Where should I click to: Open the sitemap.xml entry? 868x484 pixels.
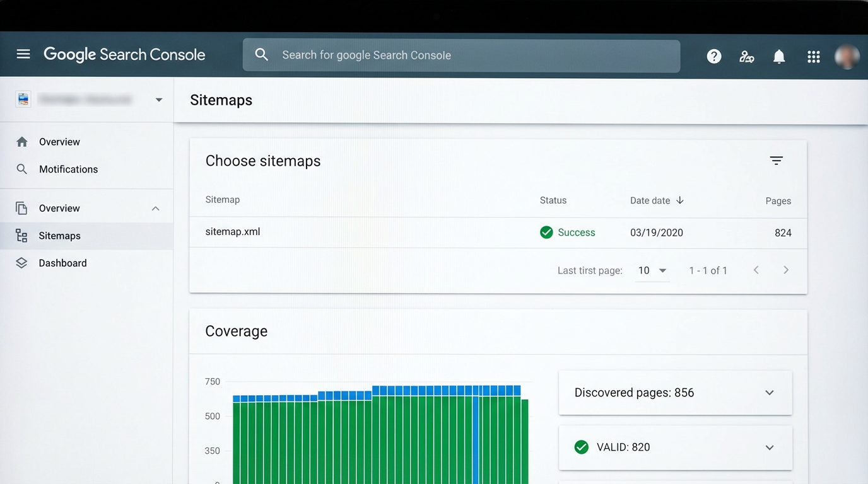point(233,232)
